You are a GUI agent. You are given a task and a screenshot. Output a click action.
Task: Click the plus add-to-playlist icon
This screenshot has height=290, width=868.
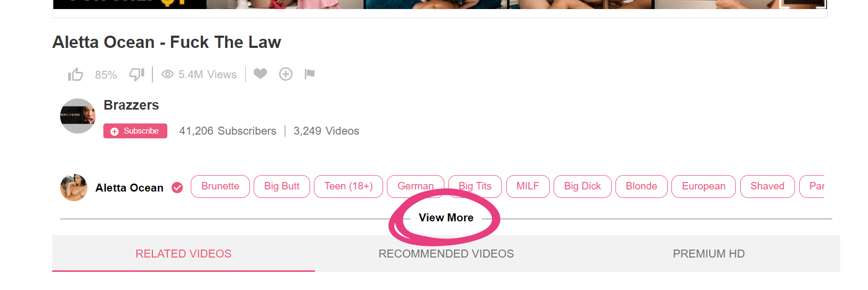(286, 74)
